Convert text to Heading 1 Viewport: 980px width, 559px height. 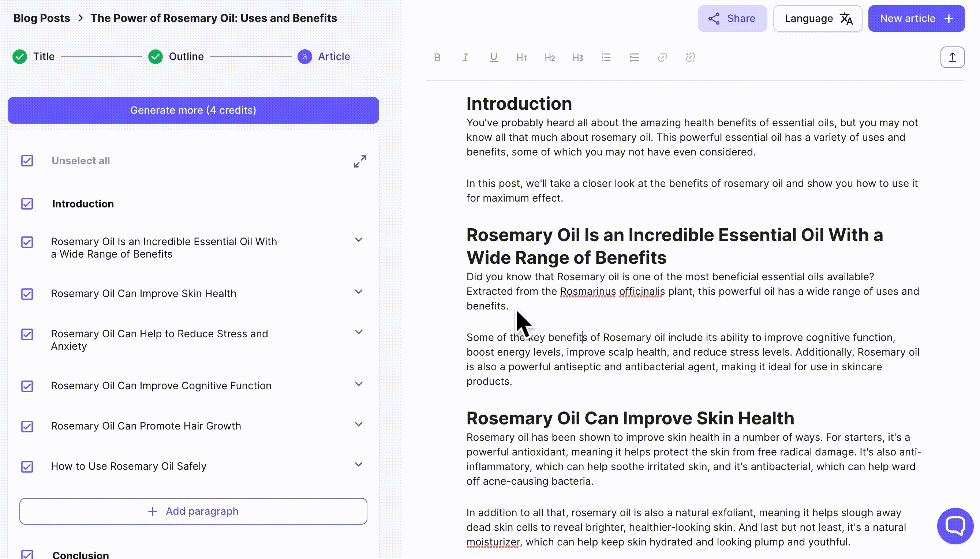(521, 57)
